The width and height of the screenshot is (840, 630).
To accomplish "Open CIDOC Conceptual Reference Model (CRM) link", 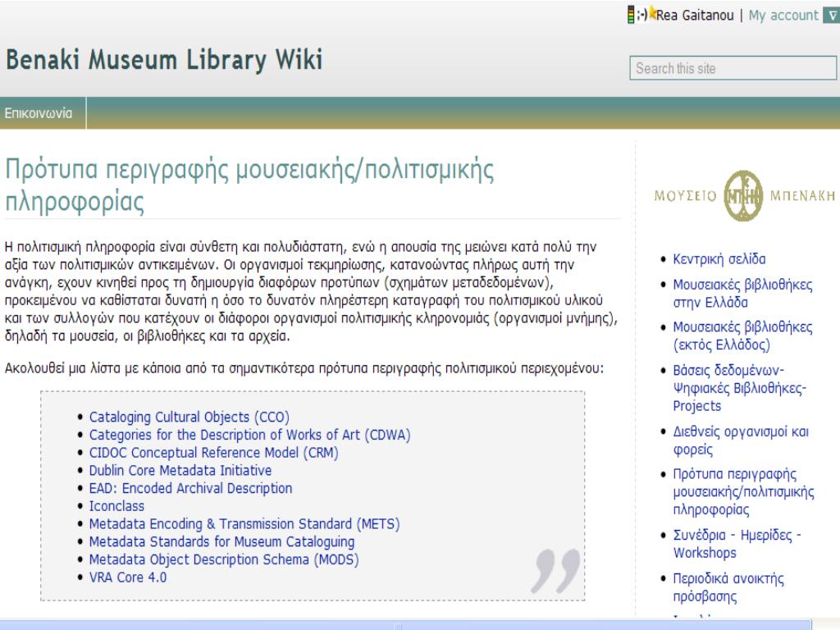I will pyautogui.click(x=214, y=453).
